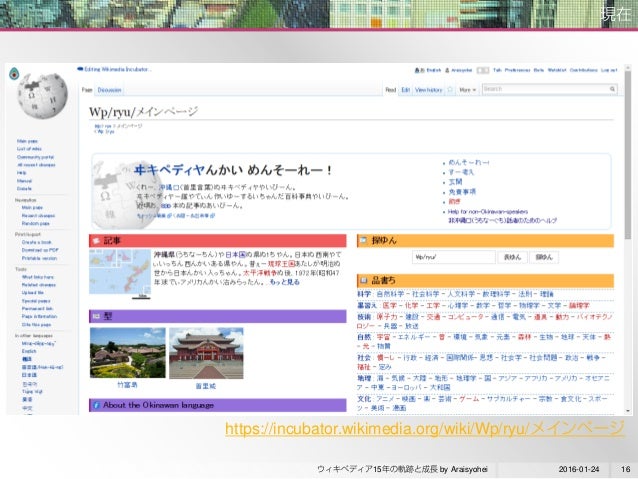
Task: Open the Beta link in top bar
Action: 539,70
